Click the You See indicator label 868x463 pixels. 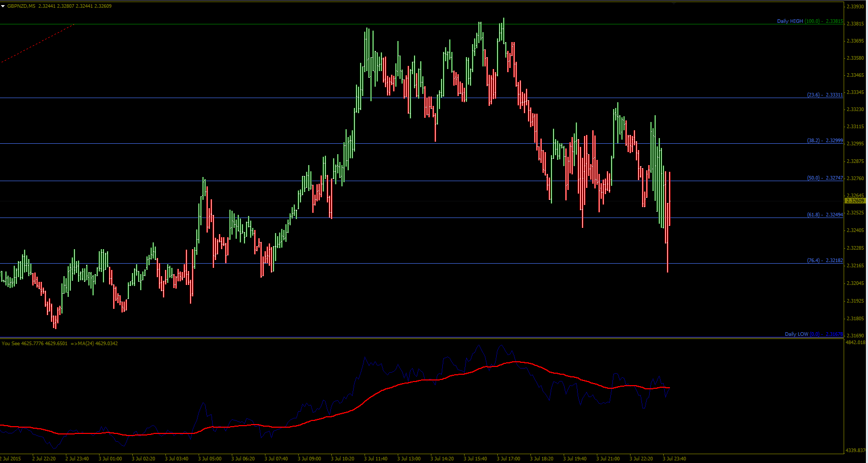coord(10,343)
